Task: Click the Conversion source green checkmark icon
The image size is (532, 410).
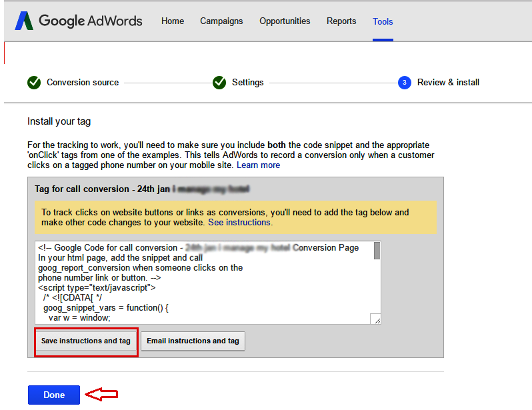Action: point(34,83)
